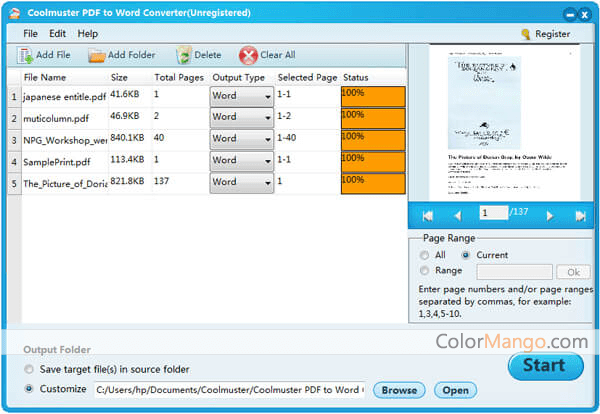Click the Add Folder icon
The height and width of the screenshot is (414, 600).
pos(96,55)
